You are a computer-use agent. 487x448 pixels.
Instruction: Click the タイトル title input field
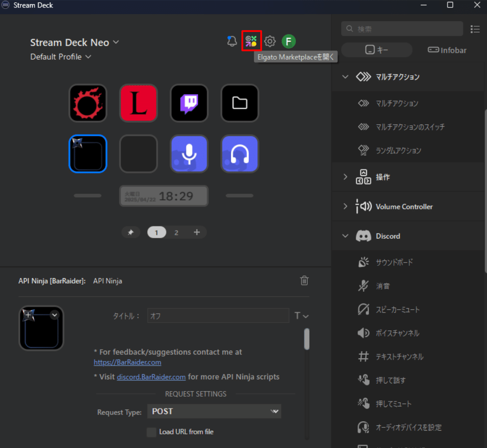[x=218, y=315]
